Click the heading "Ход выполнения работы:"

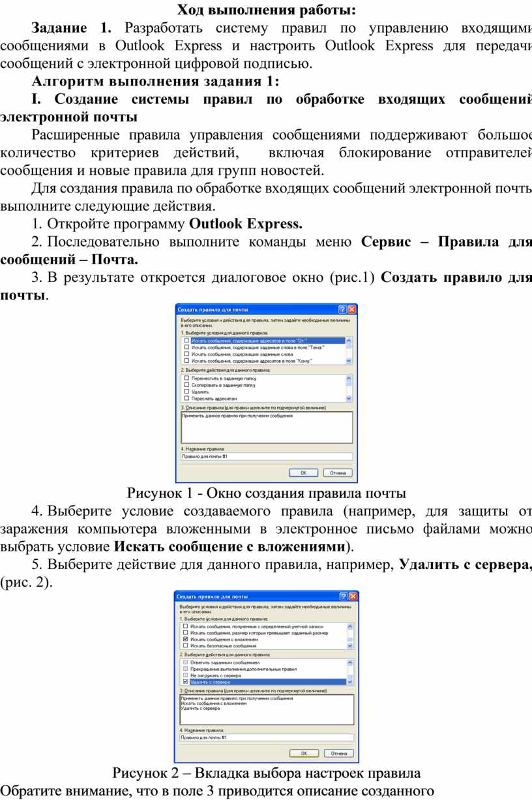click(267, 10)
